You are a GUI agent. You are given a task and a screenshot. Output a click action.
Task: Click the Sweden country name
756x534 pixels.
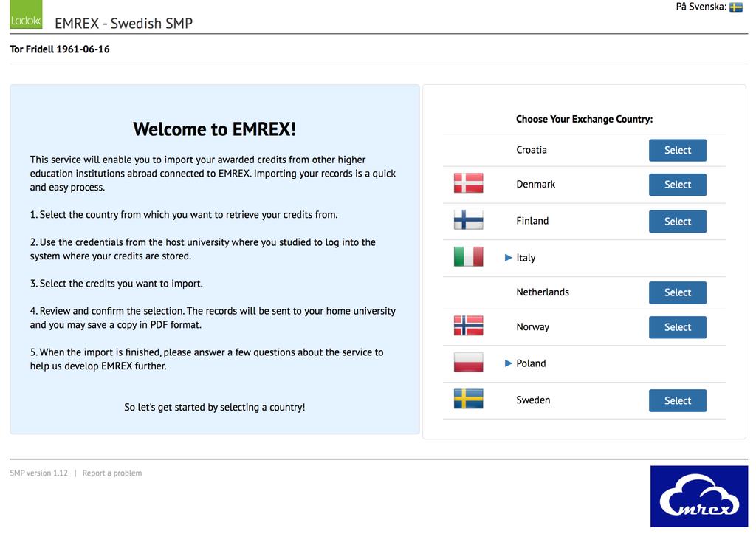(x=533, y=400)
